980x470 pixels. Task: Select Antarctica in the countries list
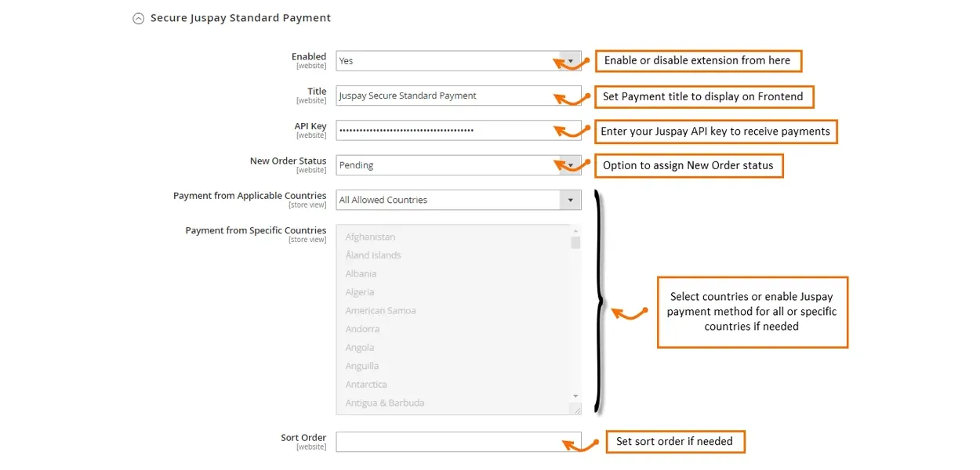(366, 385)
